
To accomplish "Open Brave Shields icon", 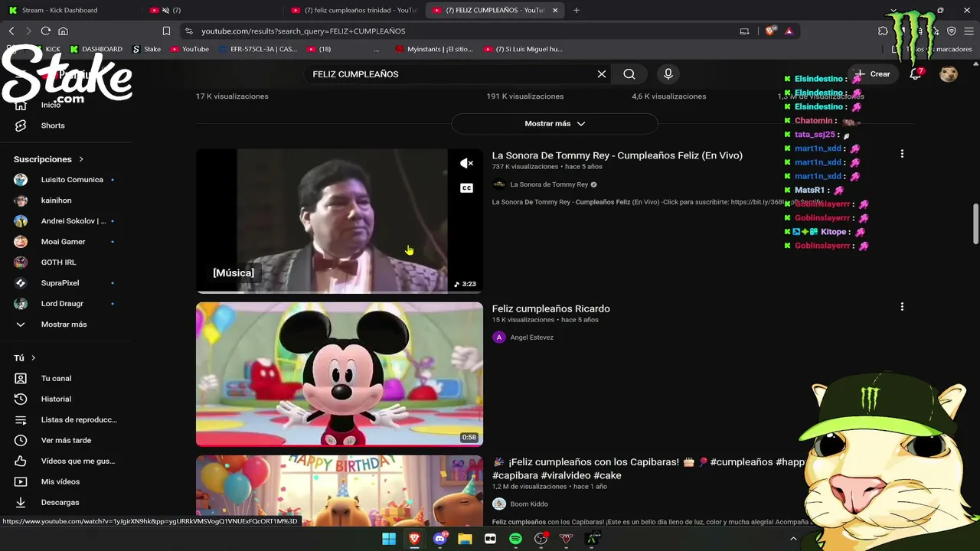I will (x=770, y=31).
